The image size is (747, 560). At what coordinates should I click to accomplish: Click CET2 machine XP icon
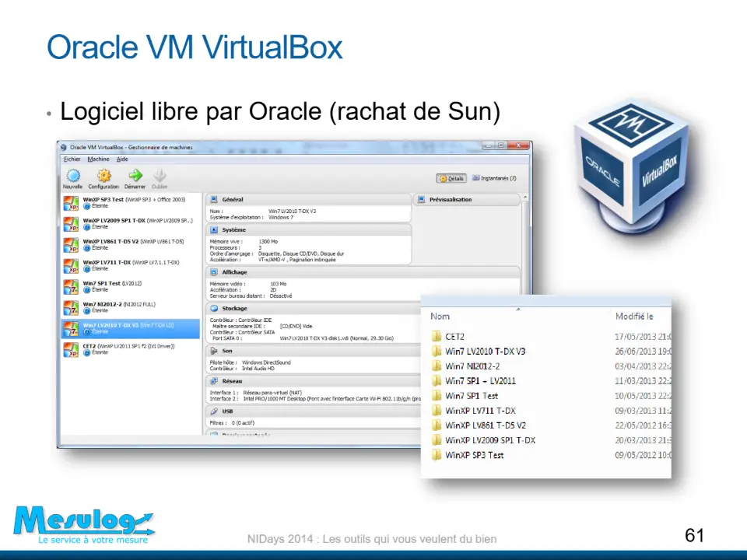(71, 350)
